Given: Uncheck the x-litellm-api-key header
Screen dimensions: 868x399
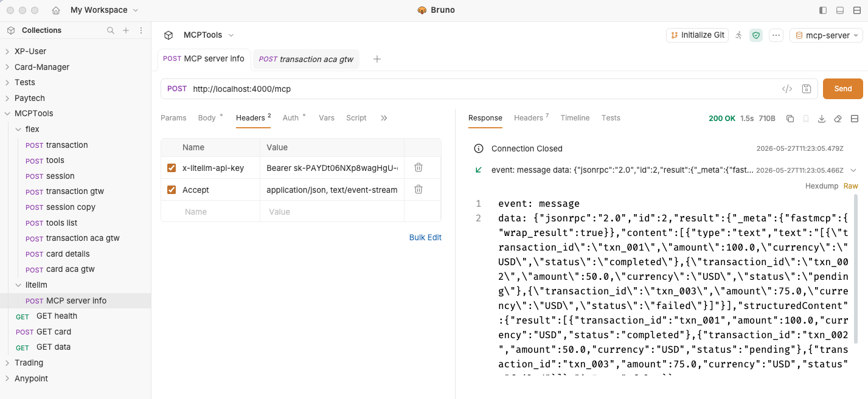Looking at the screenshot, I should 172,168.
